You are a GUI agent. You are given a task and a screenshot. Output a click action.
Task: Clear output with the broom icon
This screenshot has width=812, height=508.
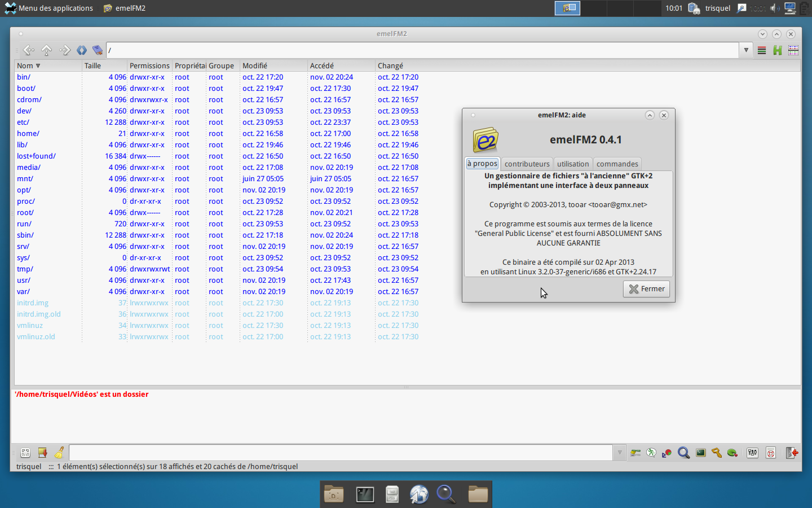click(x=59, y=453)
